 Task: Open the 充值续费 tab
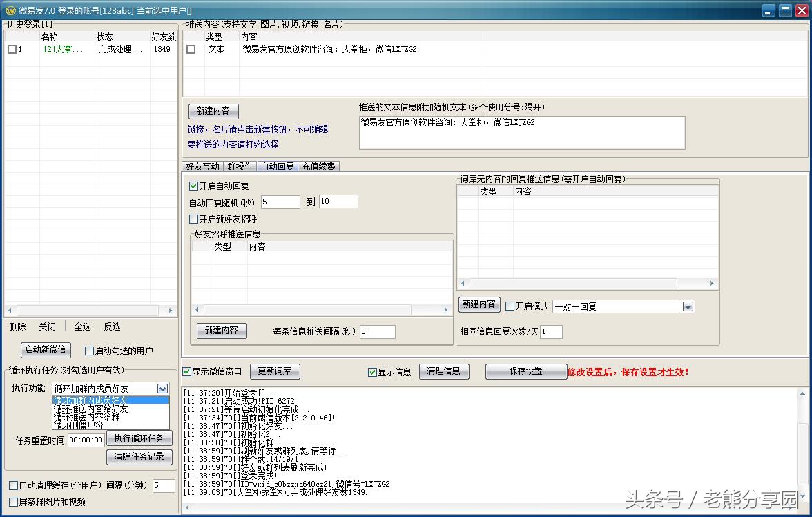click(318, 166)
